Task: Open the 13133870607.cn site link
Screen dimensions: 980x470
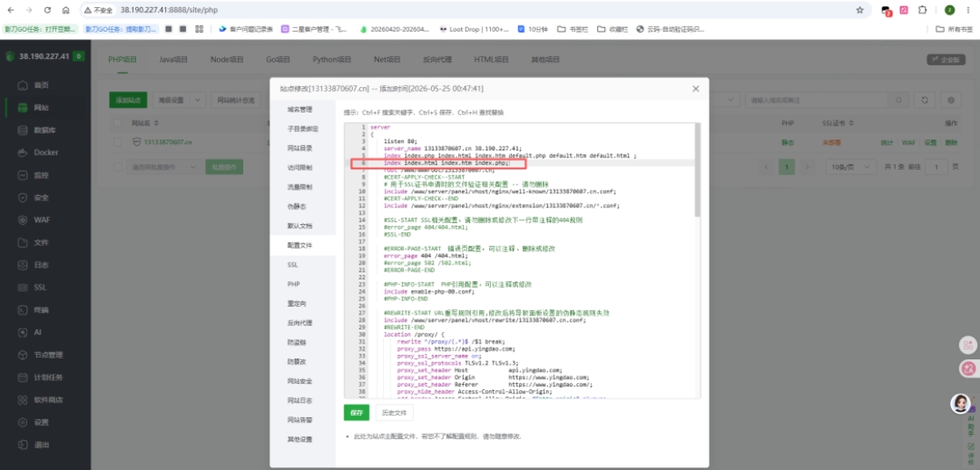Action: coord(168,142)
